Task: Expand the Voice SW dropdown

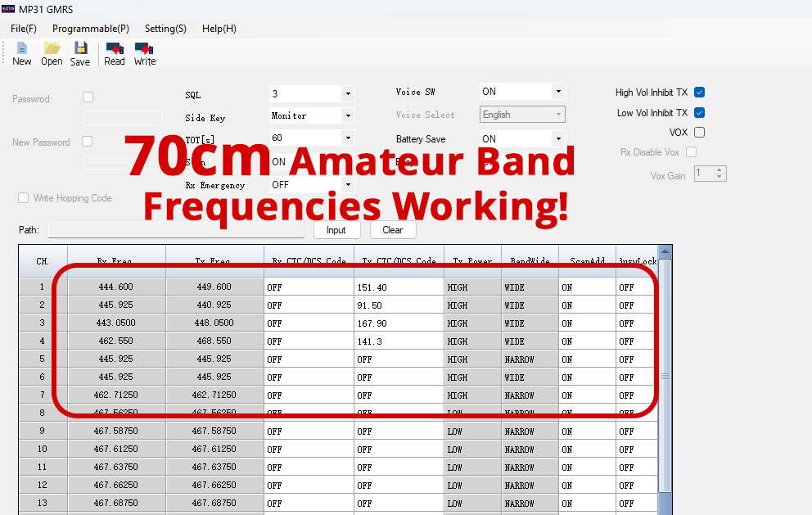Action: 558,92
